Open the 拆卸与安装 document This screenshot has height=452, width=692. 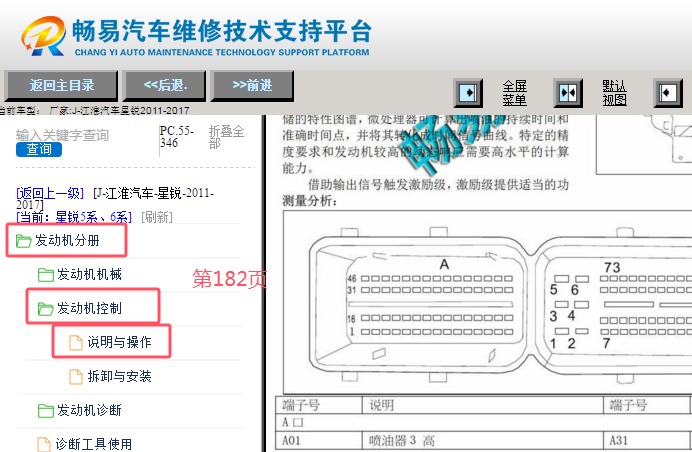119,376
